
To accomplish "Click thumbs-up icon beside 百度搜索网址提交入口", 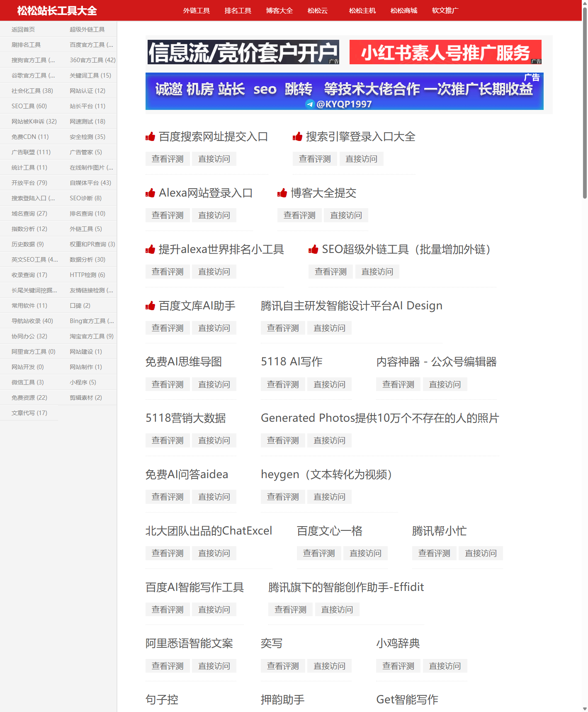I will tap(150, 136).
